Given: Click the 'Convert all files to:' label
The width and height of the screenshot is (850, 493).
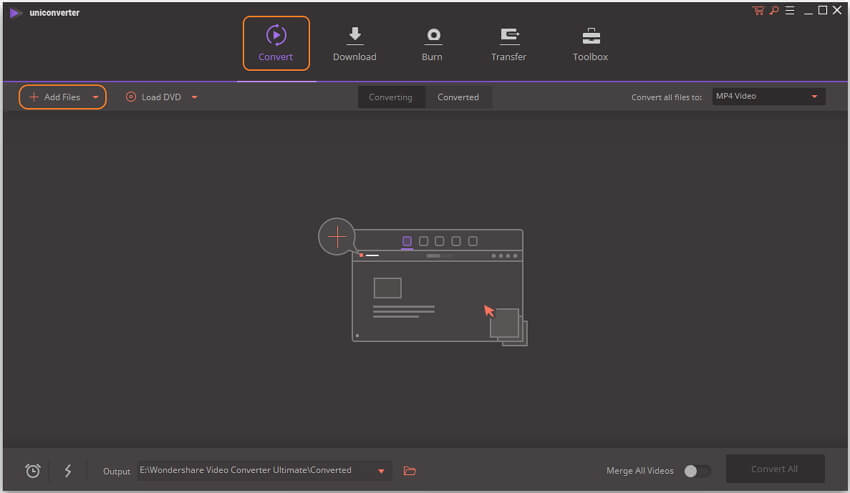Looking at the screenshot, I should [x=666, y=98].
